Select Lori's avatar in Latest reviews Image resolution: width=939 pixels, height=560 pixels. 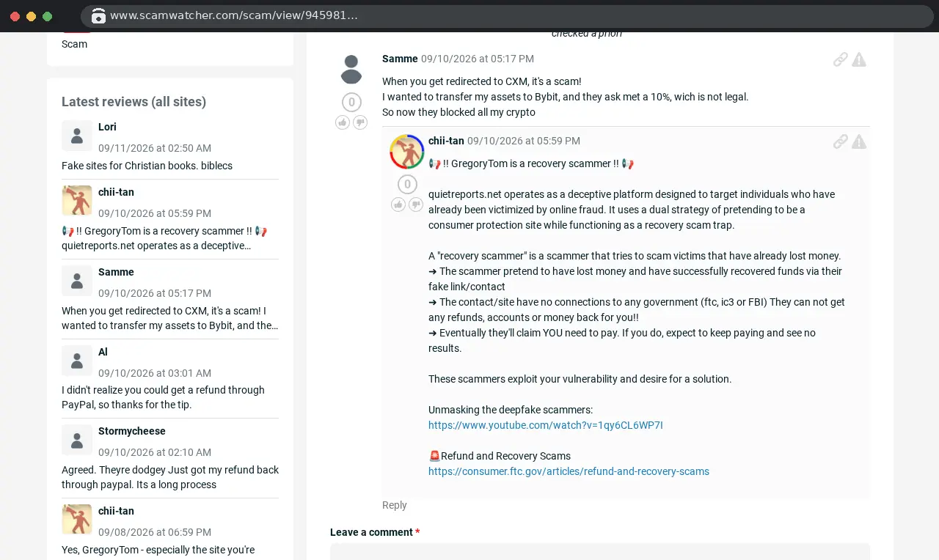click(x=77, y=136)
